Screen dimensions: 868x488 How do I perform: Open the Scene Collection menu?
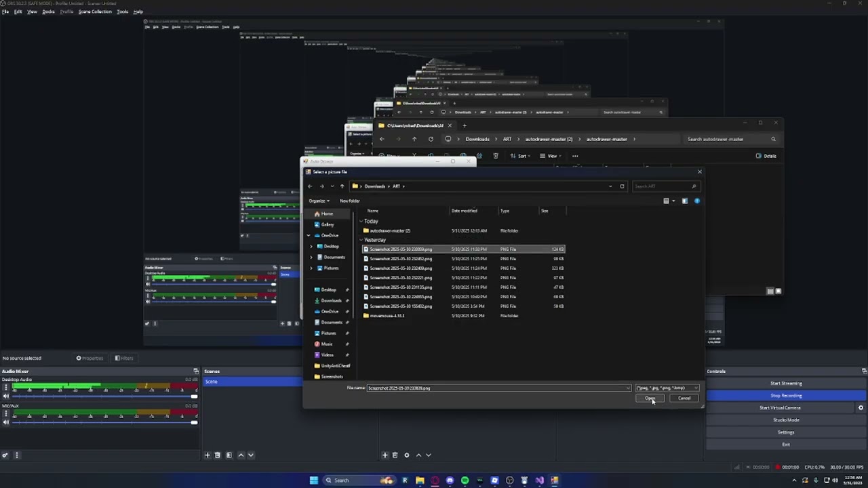tap(95, 12)
